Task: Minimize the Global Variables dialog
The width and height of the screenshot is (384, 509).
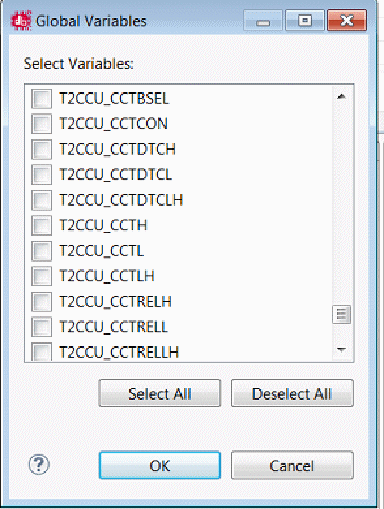Action: coord(263,21)
